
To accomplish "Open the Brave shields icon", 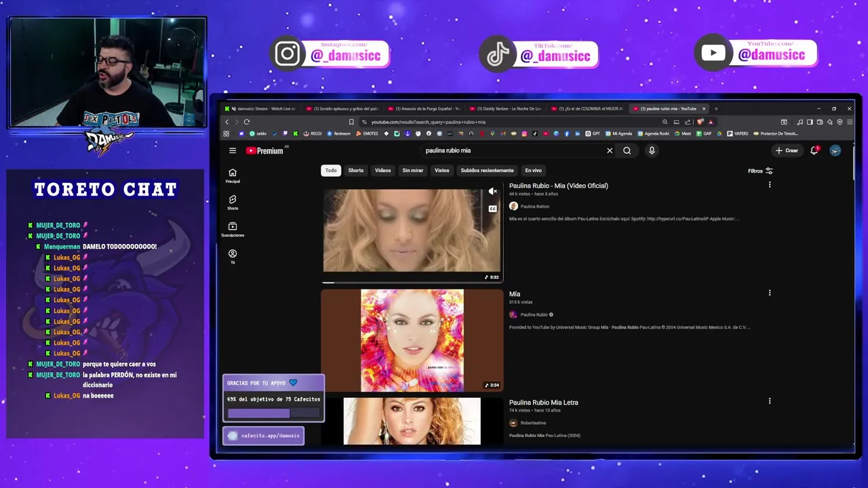I will coord(701,122).
